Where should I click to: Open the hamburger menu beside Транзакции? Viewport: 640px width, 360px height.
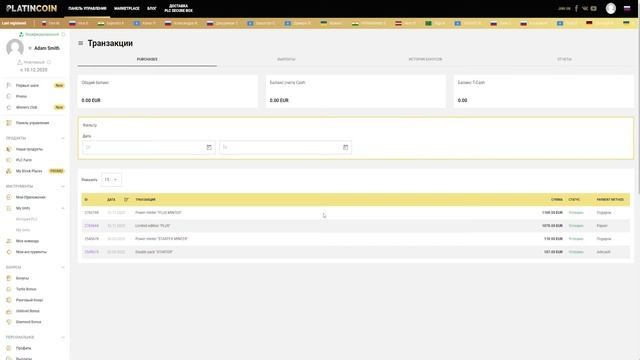coord(80,43)
